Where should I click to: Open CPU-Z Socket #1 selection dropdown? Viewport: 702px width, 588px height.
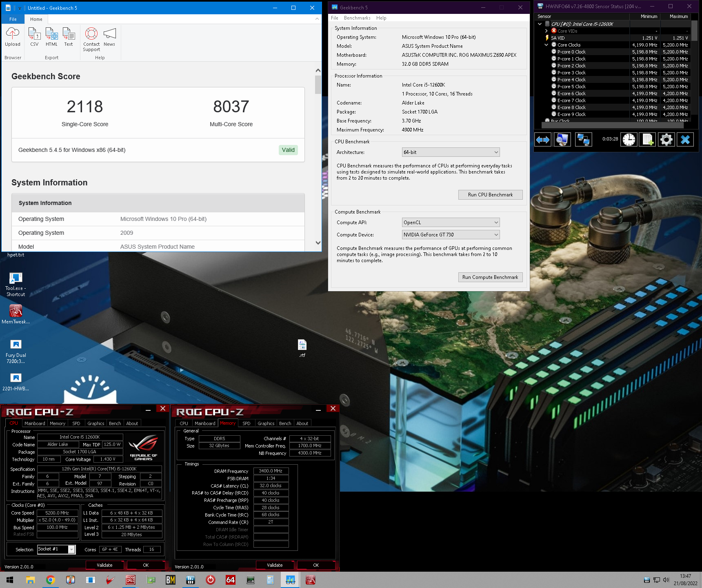tap(56, 549)
